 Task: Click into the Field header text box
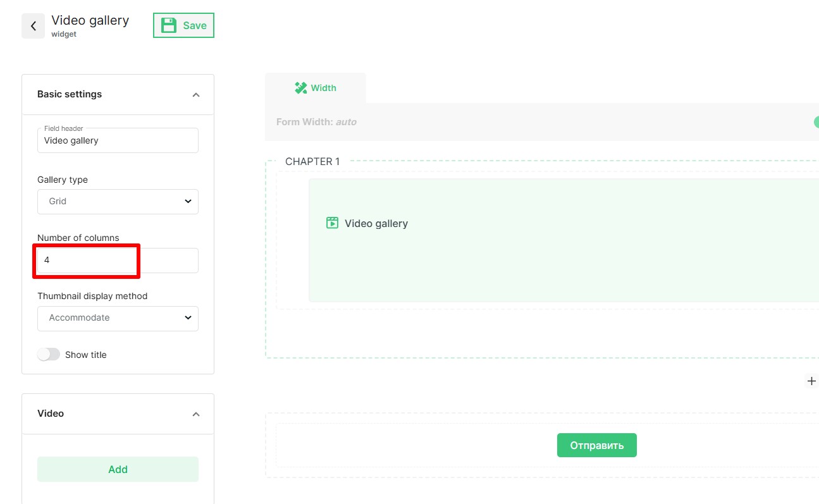click(x=118, y=141)
